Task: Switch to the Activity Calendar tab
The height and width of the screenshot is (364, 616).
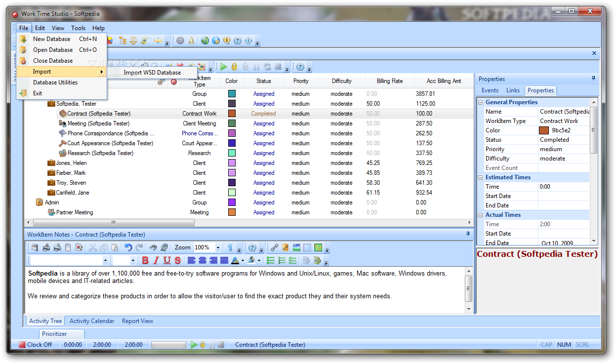Action: point(92,321)
